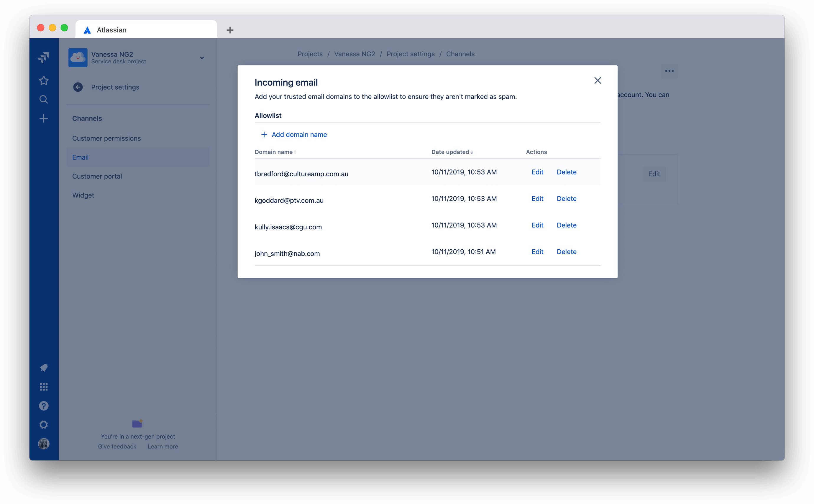The width and height of the screenshot is (814, 504).
Task: Click the plus icon beside Add domain name
Action: point(264,134)
